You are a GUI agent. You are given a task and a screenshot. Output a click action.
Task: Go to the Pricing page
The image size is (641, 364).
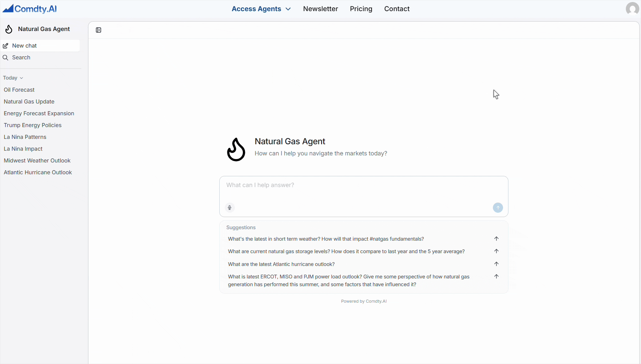[361, 9]
